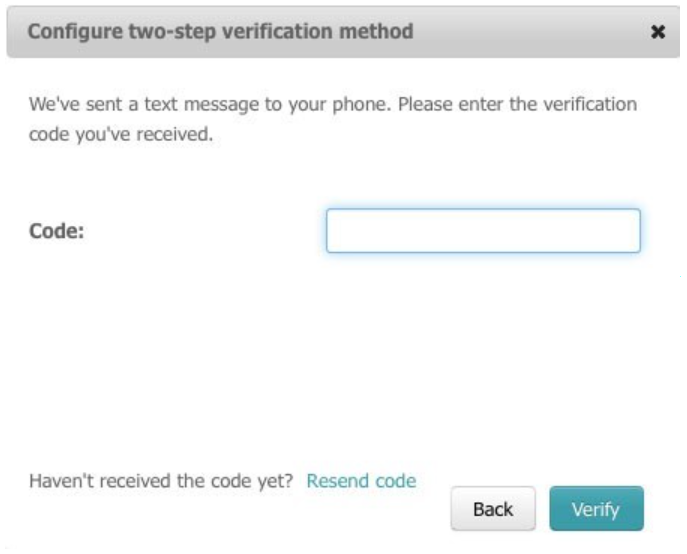
Task: Activate the empty text box beside Code:
Action: [x=483, y=231]
